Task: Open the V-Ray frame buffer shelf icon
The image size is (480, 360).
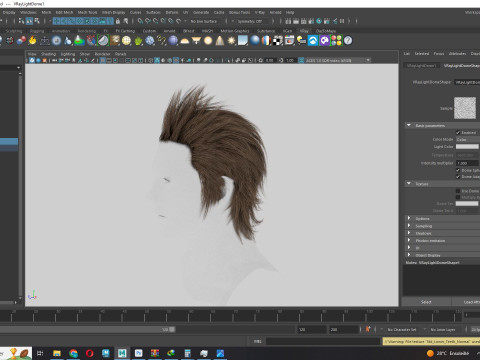Action: [x=289, y=41]
